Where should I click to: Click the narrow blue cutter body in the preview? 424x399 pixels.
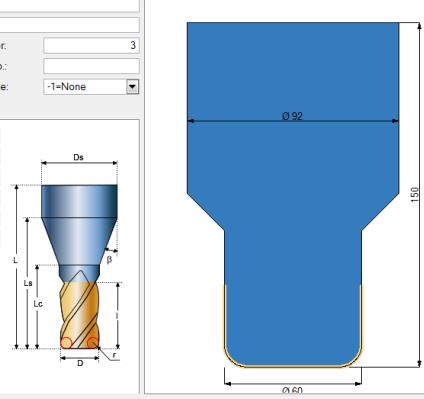tap(293, 297)
